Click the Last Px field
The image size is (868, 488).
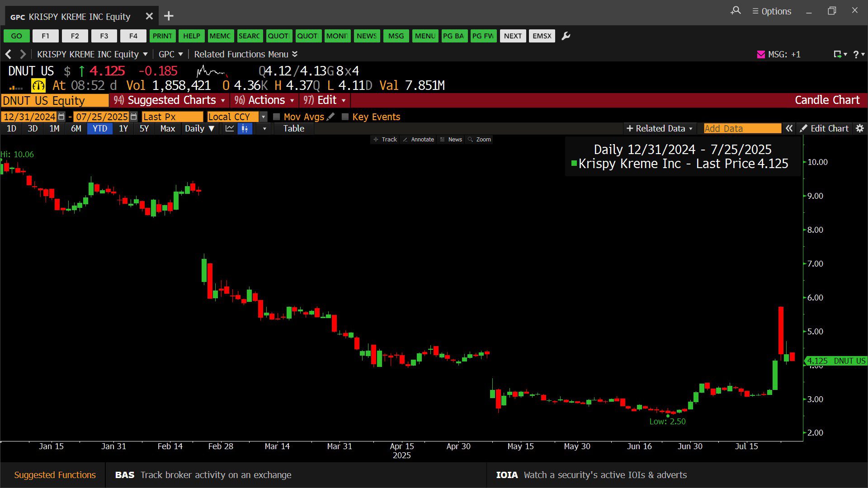coord(172,117)
